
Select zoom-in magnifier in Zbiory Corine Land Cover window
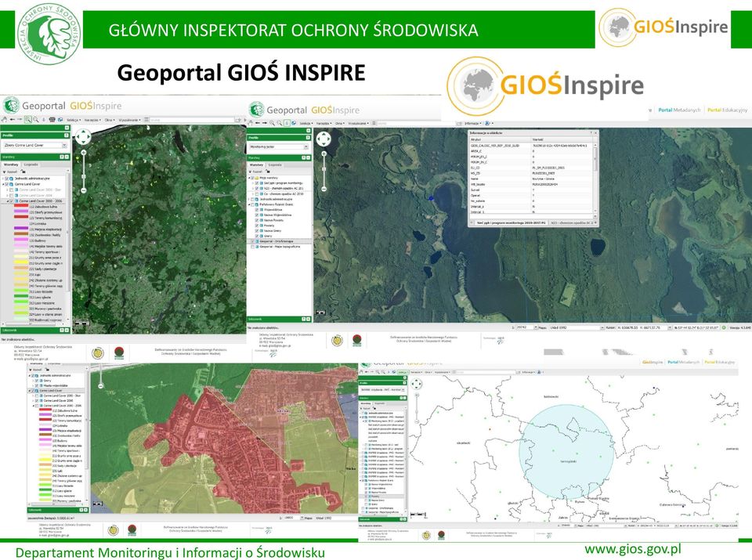[28, 119]
